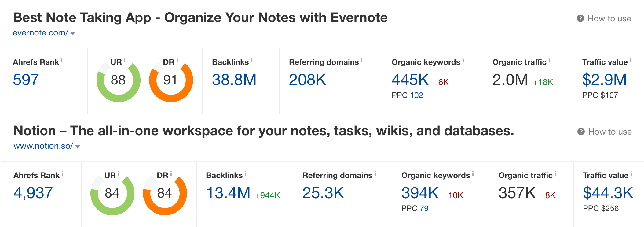This screenshot has height=227, width=644.
Task: Click the Best Note Taking App title
Action: point(200,18)
